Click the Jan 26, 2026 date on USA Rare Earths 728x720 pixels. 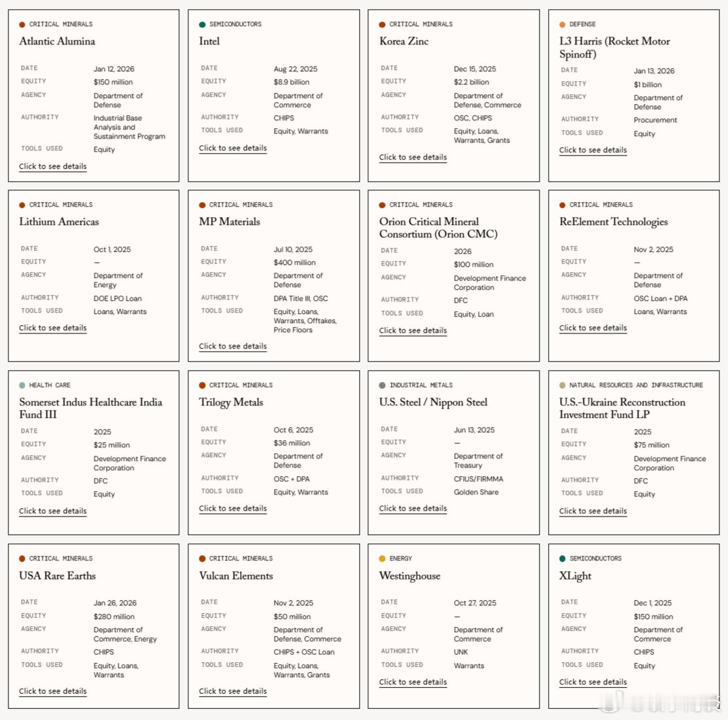(x=114, y=603)
